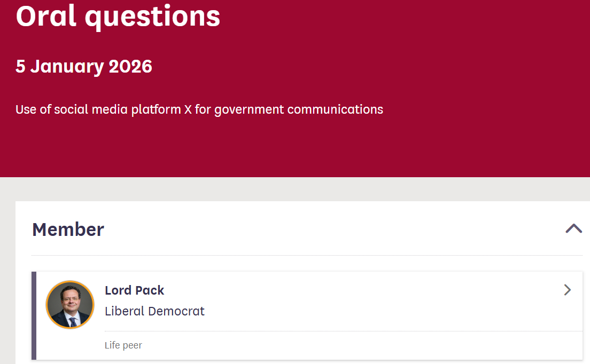Collapse the Member section with the up chevron
The image size is (590, 364).
coord(573,228)
